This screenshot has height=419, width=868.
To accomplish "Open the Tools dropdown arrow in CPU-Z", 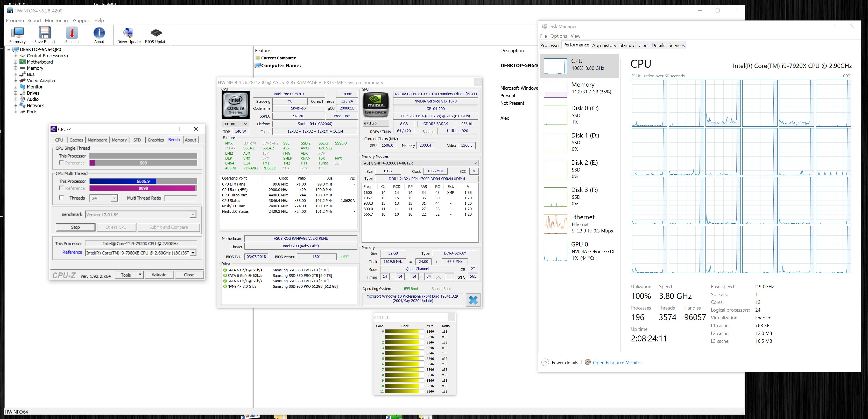I will point(140,274).
